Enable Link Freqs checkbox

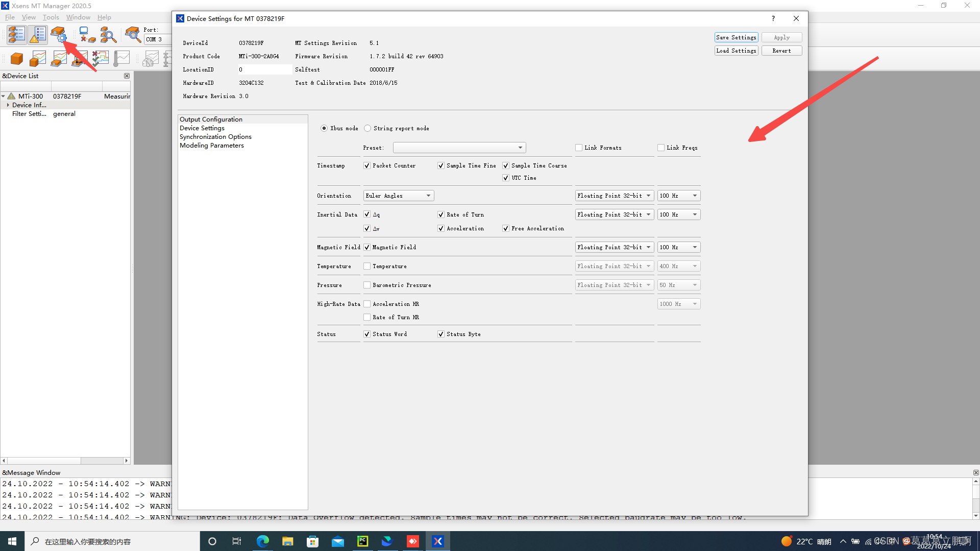click(x=661, y=148)
